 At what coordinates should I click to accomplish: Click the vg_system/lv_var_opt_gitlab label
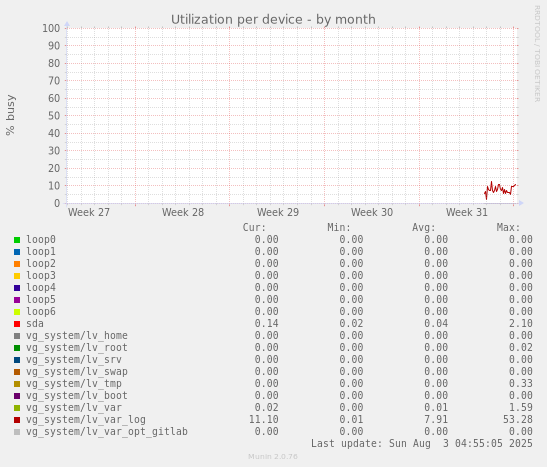pos(107,431)
